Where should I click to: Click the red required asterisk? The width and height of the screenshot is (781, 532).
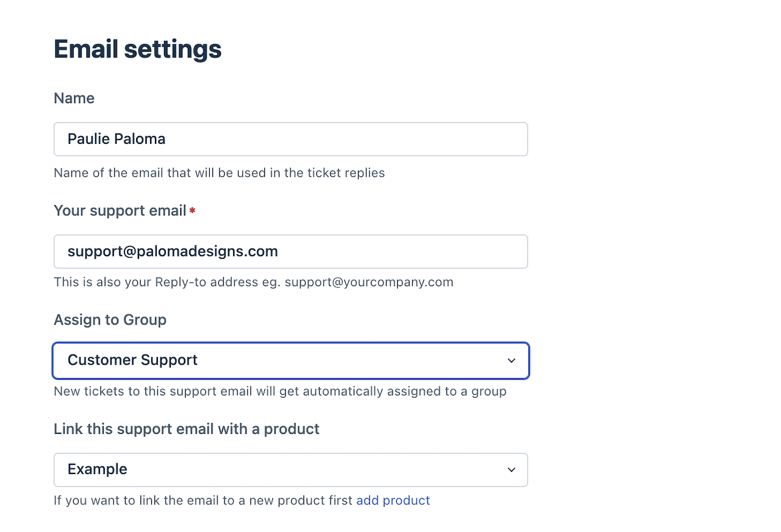pyautogui.click(x=192, y=211)
